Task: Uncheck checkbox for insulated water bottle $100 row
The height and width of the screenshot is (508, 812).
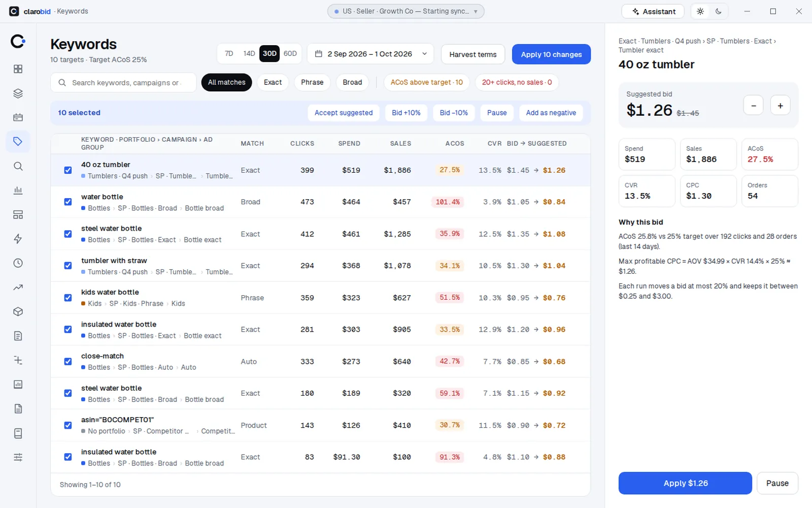Action: (x=68, y=457)
